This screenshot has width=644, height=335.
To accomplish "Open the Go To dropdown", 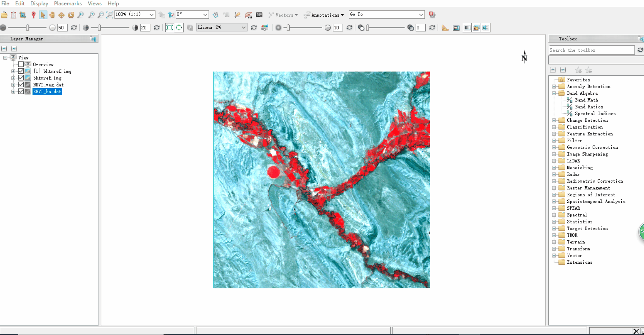I will click(421, 15).
